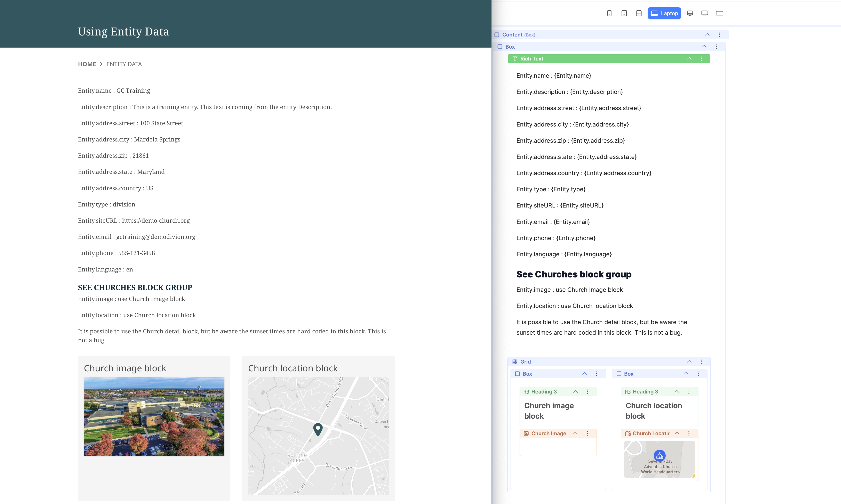The image size is (841, 504).
Task: Click the Box block square icon below Content
Action: (500, 47)
